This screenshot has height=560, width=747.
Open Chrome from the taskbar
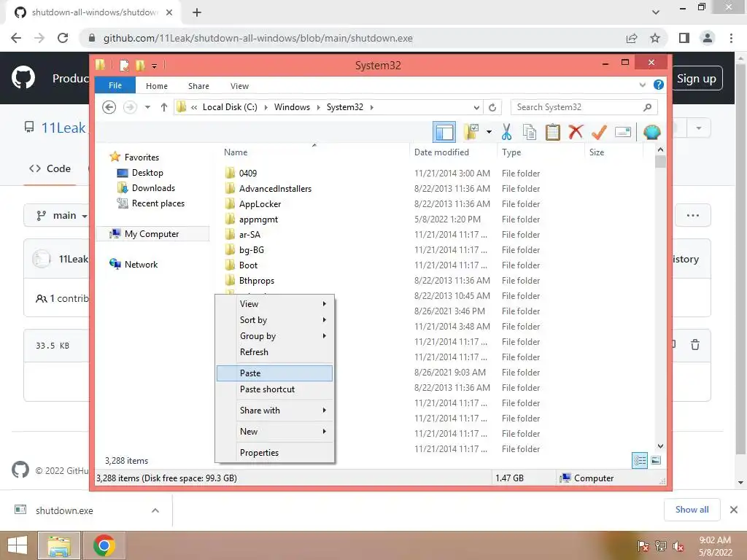point(104,545)
